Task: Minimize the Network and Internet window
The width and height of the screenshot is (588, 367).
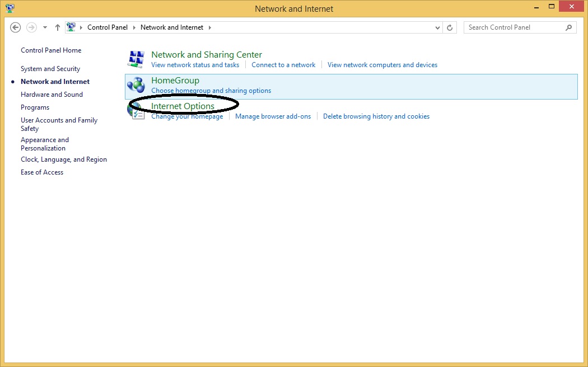Action: click(x=538, y=7)
